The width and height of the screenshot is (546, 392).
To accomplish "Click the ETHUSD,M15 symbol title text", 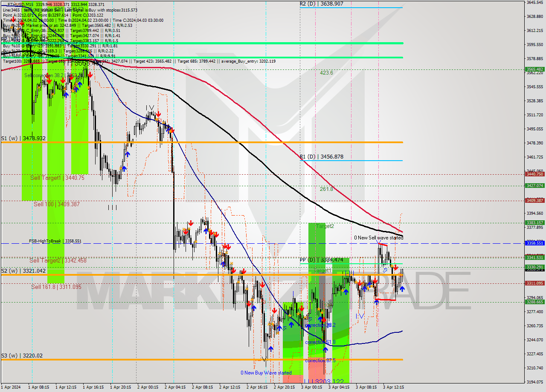I will point(21,4).
